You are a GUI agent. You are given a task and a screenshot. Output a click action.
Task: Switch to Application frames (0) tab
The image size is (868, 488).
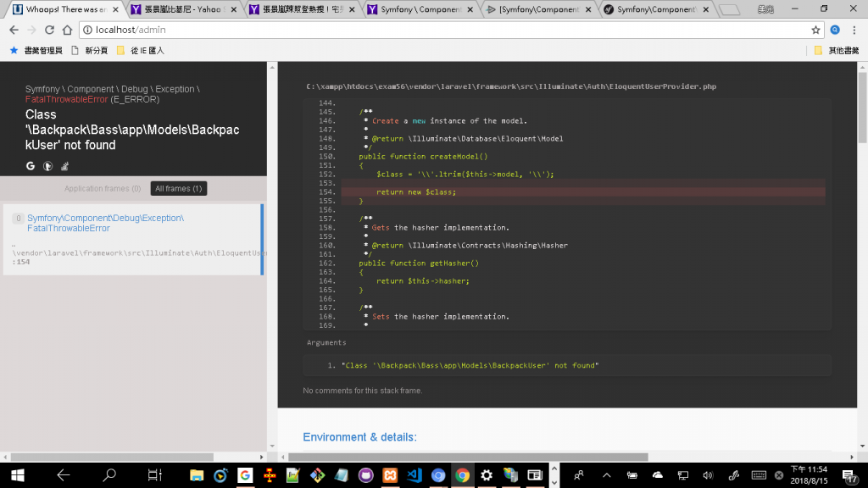pos(103,189)
